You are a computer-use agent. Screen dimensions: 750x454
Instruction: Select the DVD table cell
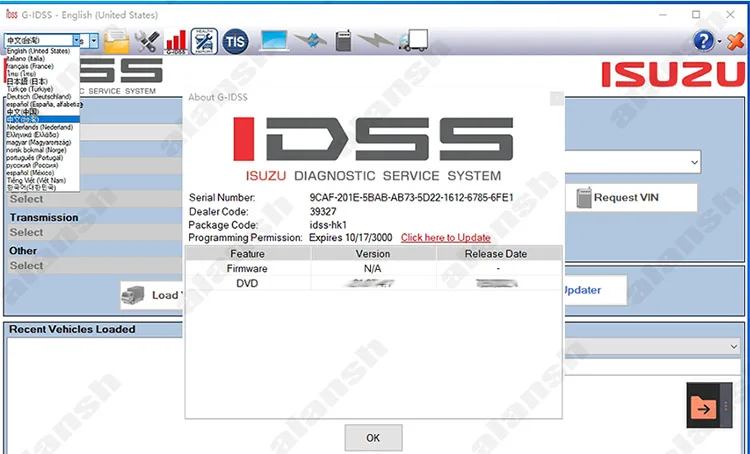[247, 283]
